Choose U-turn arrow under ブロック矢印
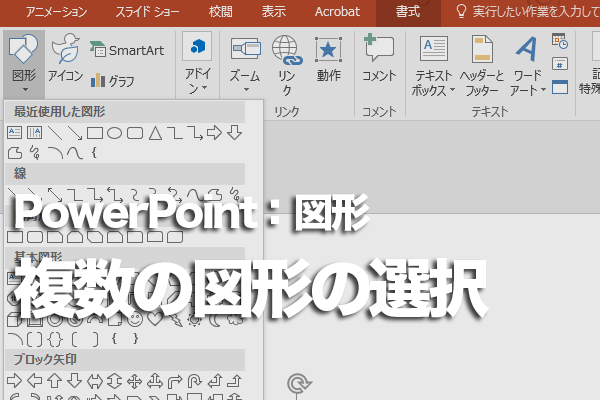Screen dimensions: 600x400 click(195, 381)
